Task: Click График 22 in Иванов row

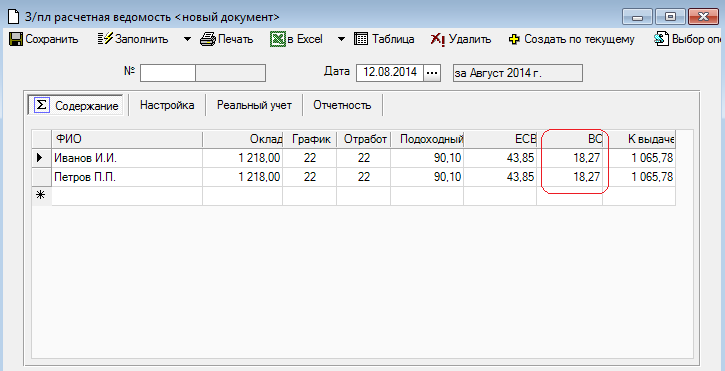Action: pyautogui.click(x=309, y=158)
